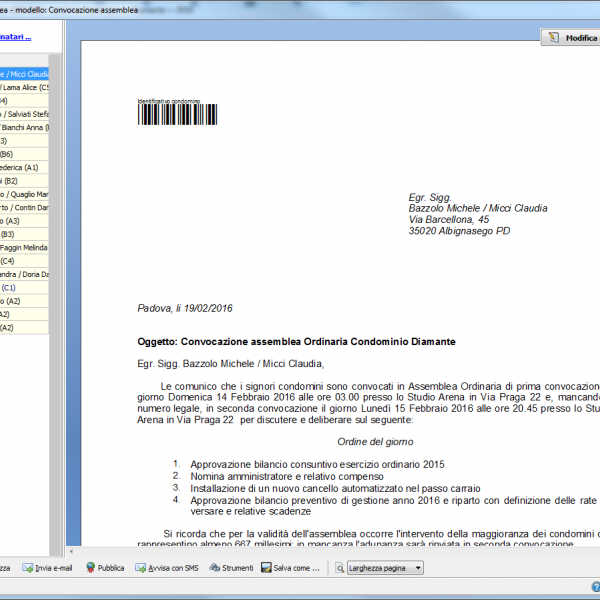Select the (B2) recipient row
This screenshot has width=600, height=600.
pos(24,181)
